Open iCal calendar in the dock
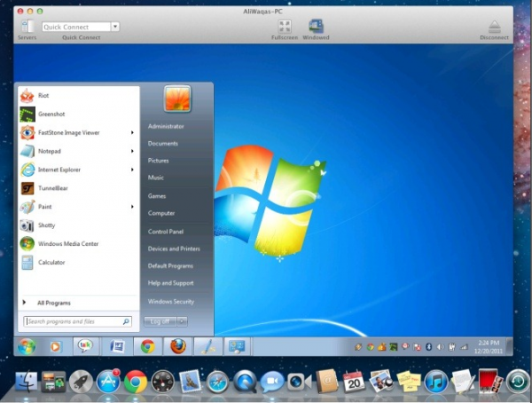Screen dimensions: 532x403 click(x=353, y=382)
